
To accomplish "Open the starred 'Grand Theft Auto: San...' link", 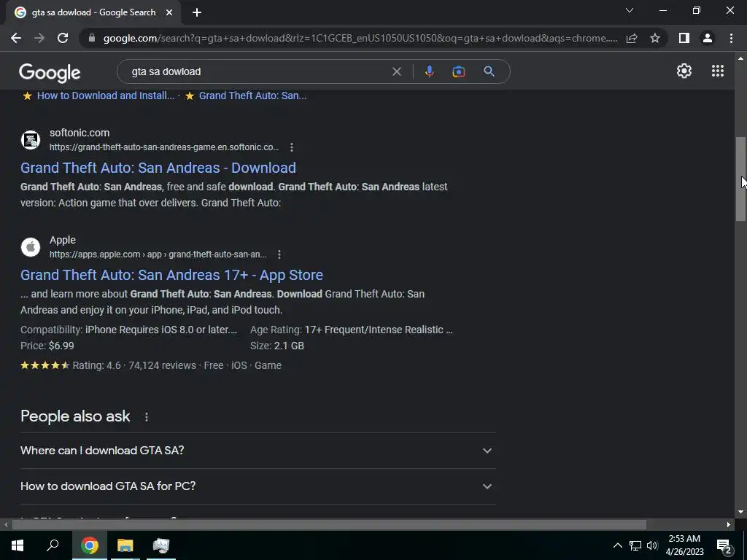I will (252, 96).
